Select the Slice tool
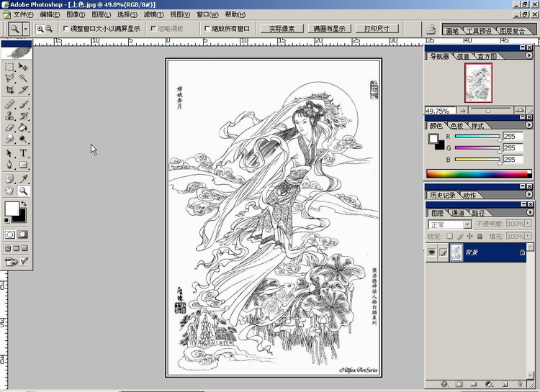This screenshot has height=392, width=540. 23,90
